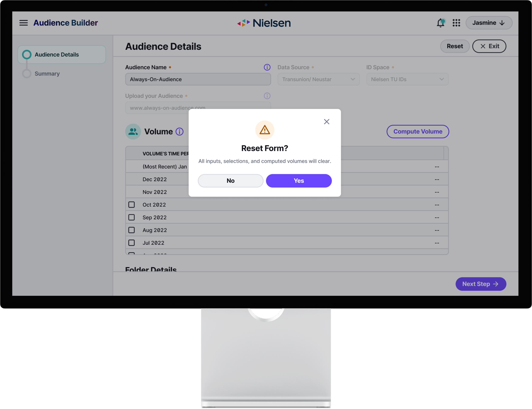The height and width of the screenshot is (409, 532).
Task: Confirm reset by clicking Yes
Action: [299, 181]
